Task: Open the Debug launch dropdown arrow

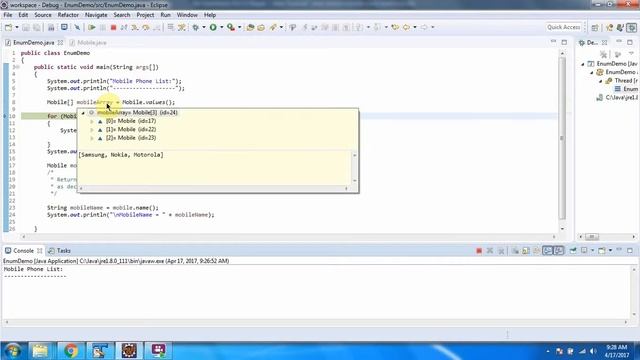Action: (x=204, y=27)
